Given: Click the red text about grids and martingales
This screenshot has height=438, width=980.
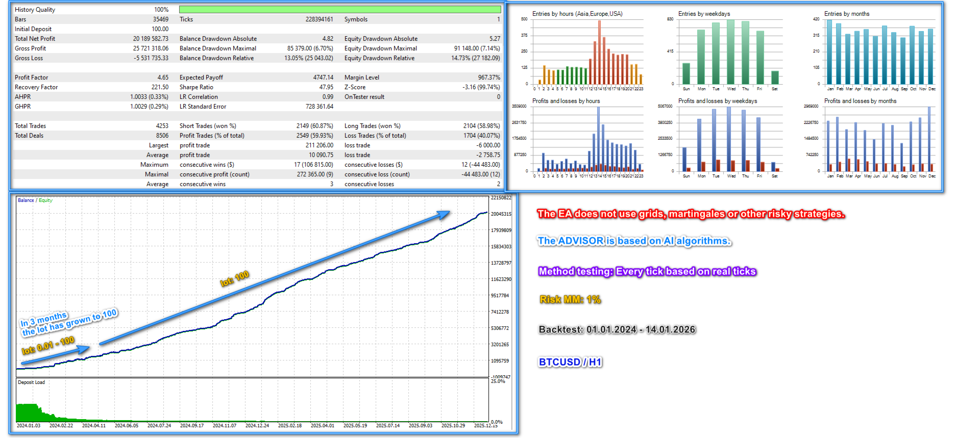Looking at the screenshot, I should click(x=691, y=214).
